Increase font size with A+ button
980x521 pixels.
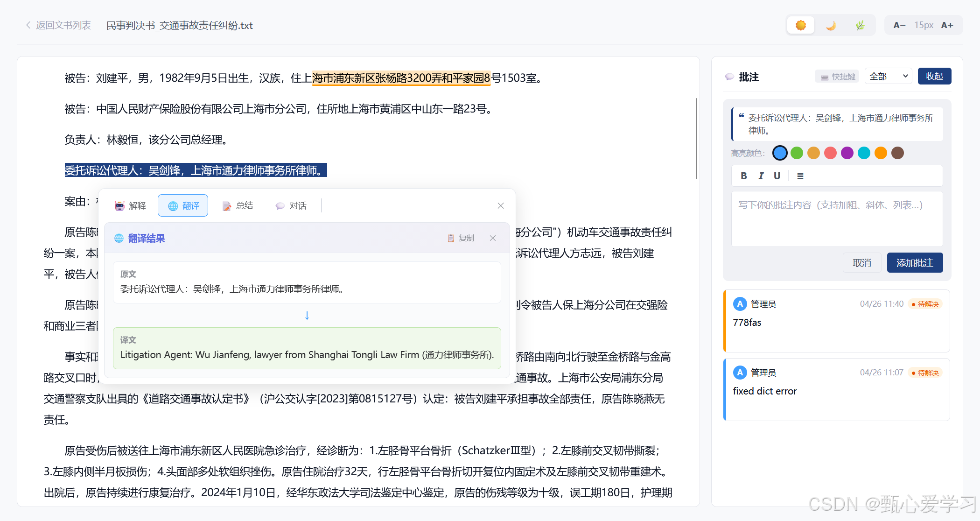(947, 25)
